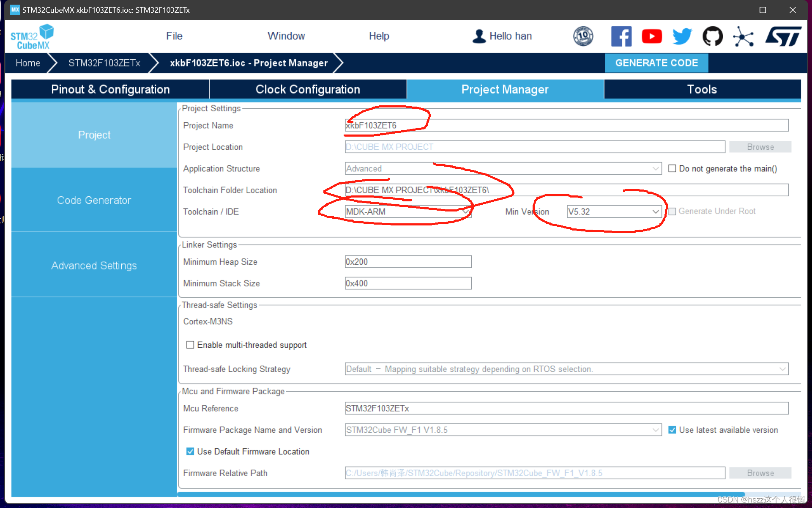Open the Code Generator section

tap(94, 200)
